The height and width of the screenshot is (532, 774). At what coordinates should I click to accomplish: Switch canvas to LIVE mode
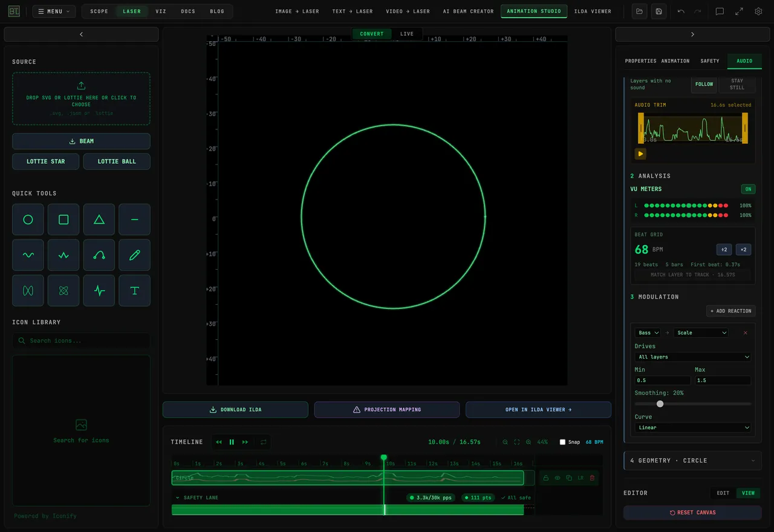point(407,34)
